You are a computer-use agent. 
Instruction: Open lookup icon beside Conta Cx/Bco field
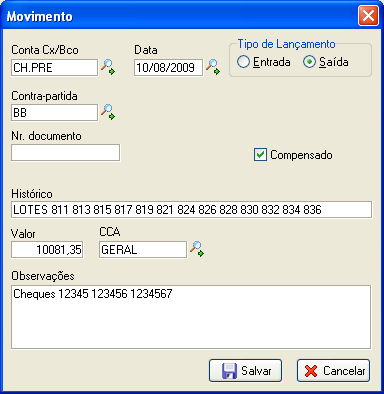coord(108,67)
